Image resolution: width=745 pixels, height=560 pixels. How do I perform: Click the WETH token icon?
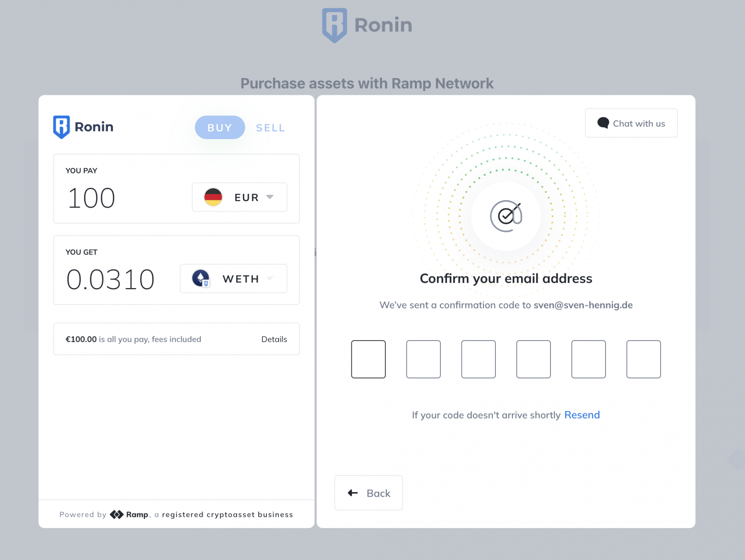click(x=201, y=279)
